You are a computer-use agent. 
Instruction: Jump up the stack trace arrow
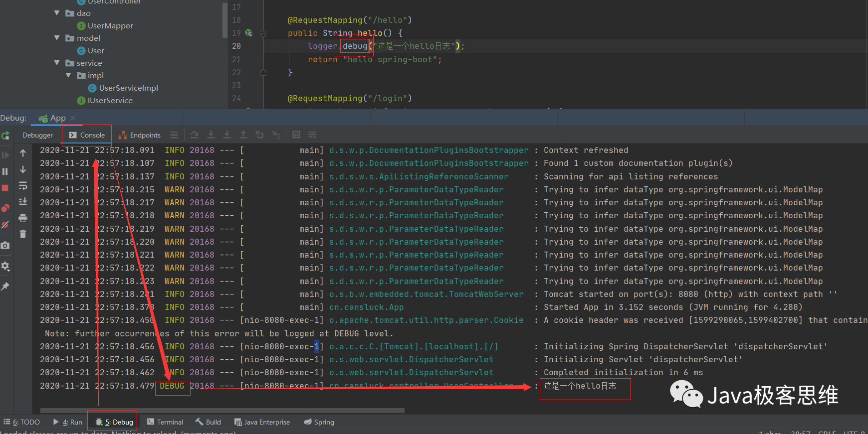click(23, 153)
